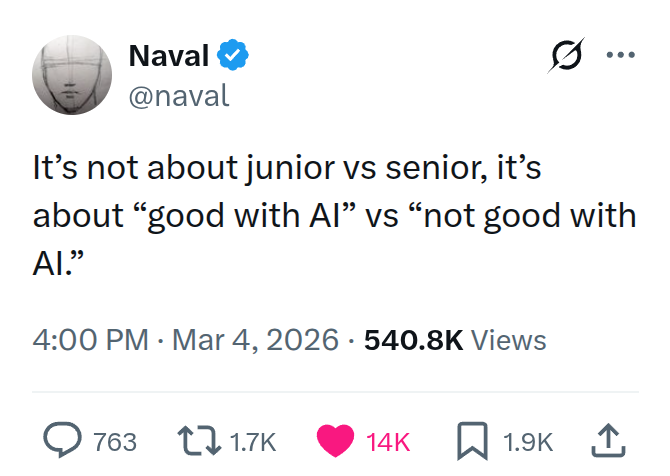
Task: Open the 4:00 PM timestamp link
Action: 90,340
